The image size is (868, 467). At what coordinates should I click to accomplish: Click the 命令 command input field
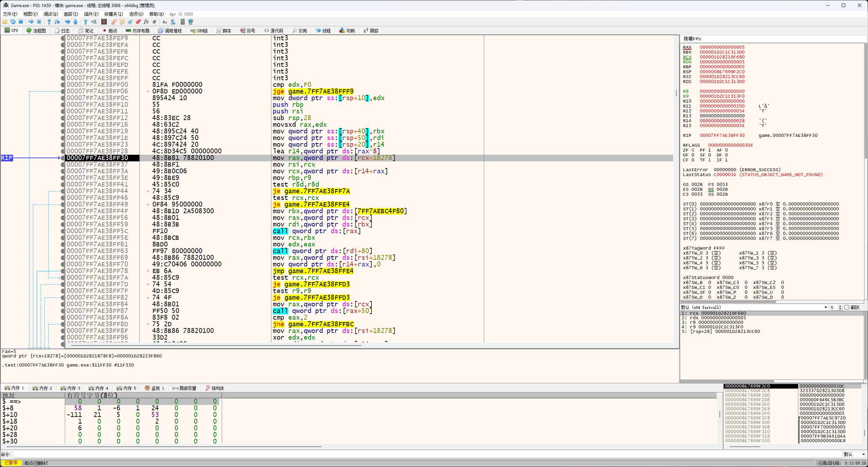(x=420, y=454)
